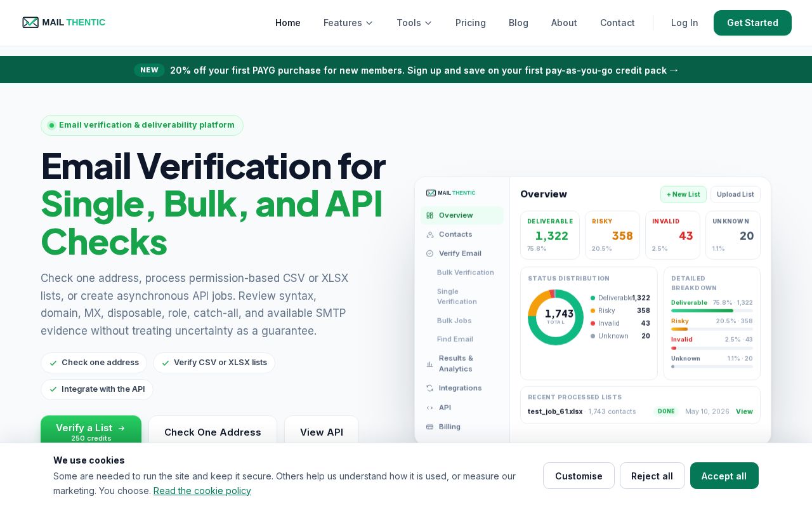Click the Deliverable 1,322 stat card

point(550,235)
